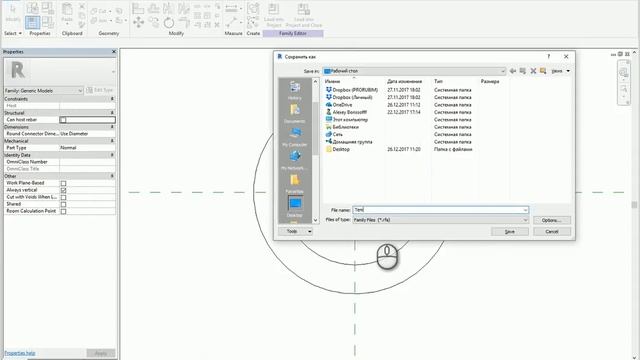Collapse the Constraints section in Properties

[112, 99]
